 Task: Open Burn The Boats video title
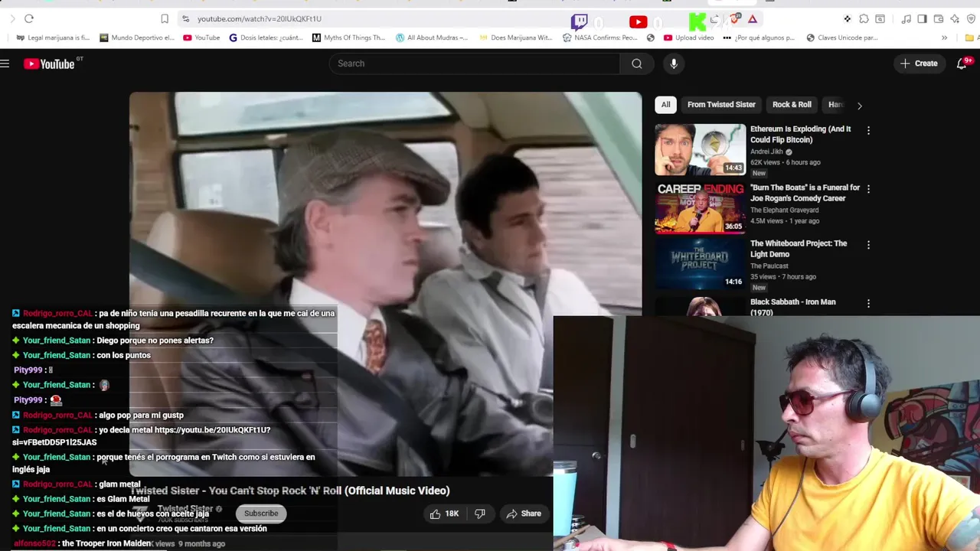(805, 193)
